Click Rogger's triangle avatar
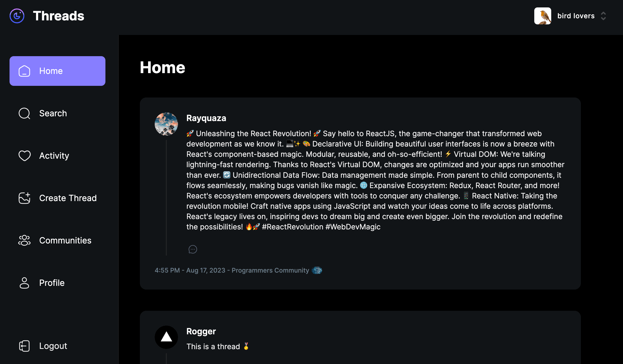The width and height of the screenshot is (623, 364). [x=166, y=337]
